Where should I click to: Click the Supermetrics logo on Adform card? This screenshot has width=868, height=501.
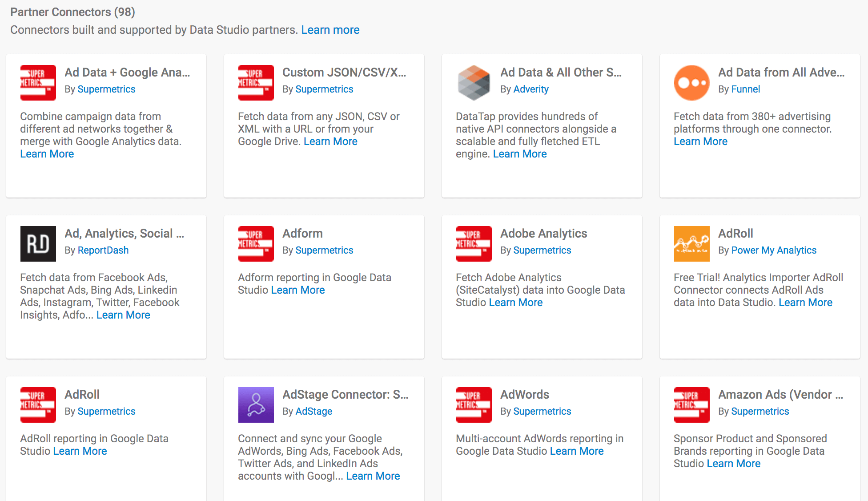tap(256, 244)
